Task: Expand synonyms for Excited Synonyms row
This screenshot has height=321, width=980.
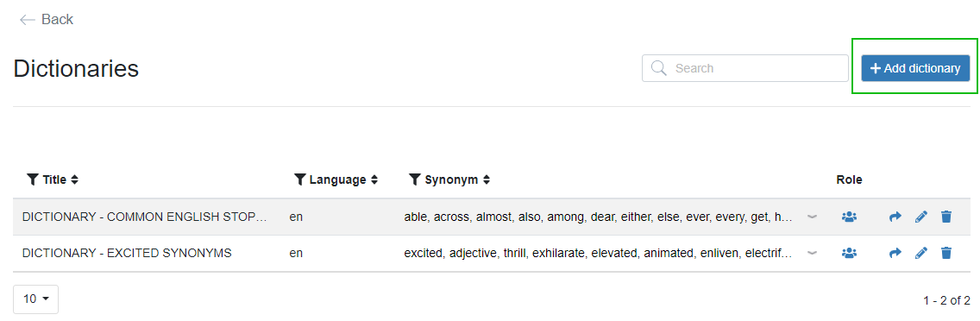Action: point(812,254)
